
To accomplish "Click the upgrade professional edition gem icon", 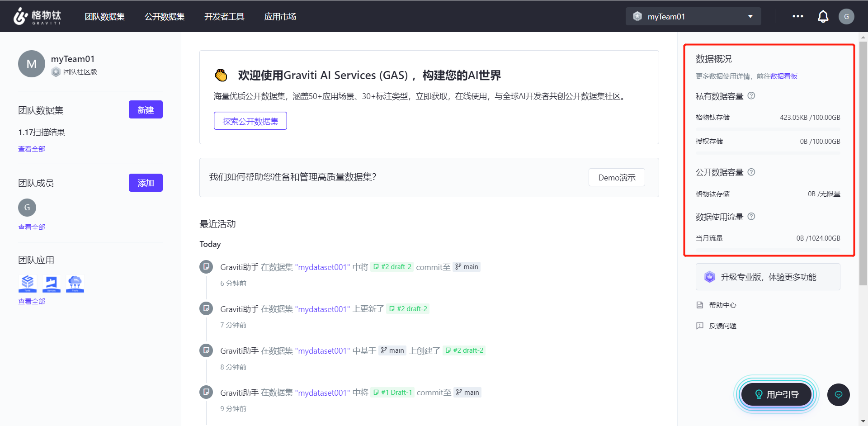I will 710,277.
